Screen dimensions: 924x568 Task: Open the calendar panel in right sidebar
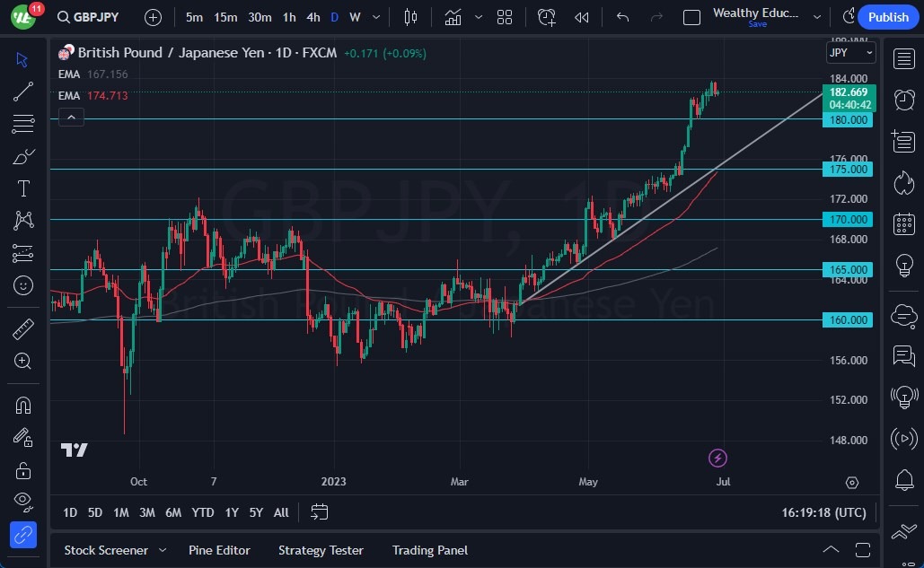903,224
